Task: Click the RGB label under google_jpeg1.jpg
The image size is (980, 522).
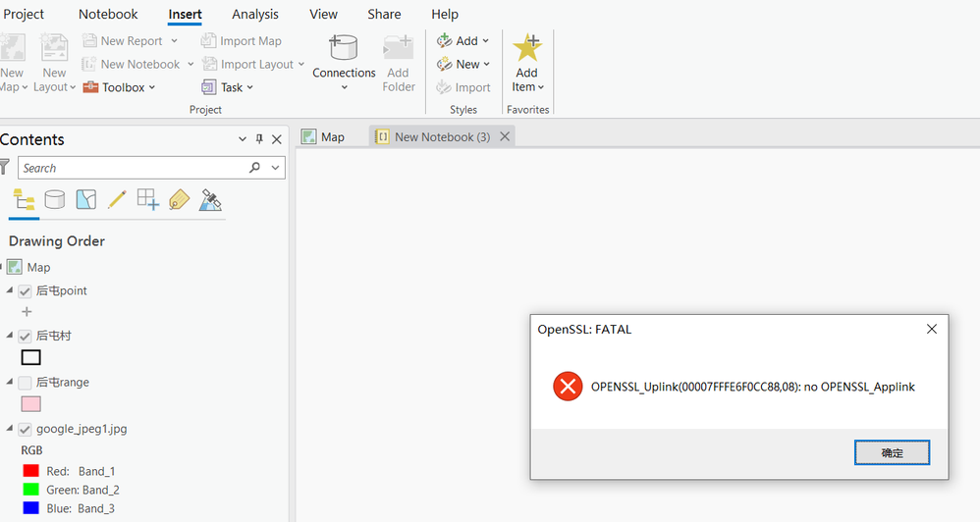Action: pyautogui.click(x=31, y=450)
